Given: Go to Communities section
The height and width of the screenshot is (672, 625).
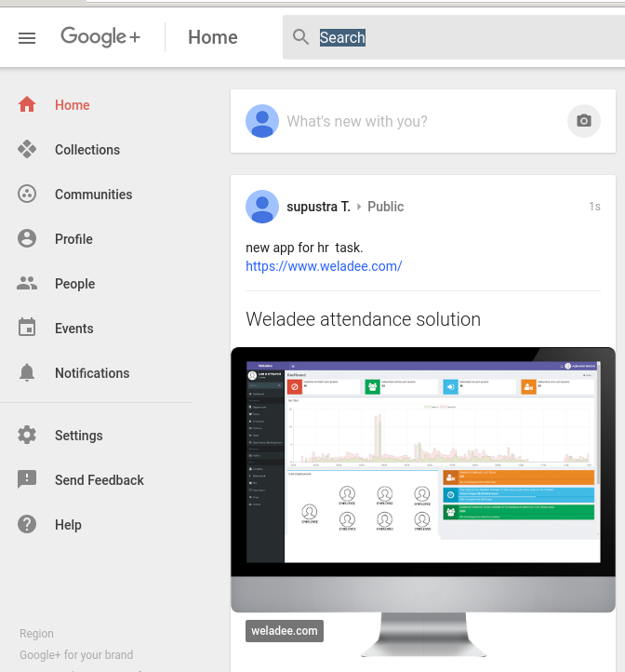Looking at the screenshot, I should tap(93, 195).
